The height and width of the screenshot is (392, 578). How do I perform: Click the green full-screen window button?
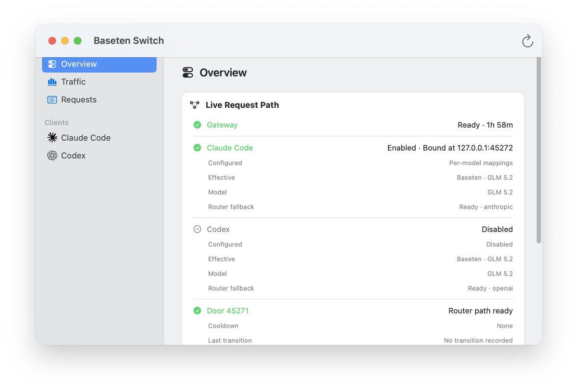78,41
